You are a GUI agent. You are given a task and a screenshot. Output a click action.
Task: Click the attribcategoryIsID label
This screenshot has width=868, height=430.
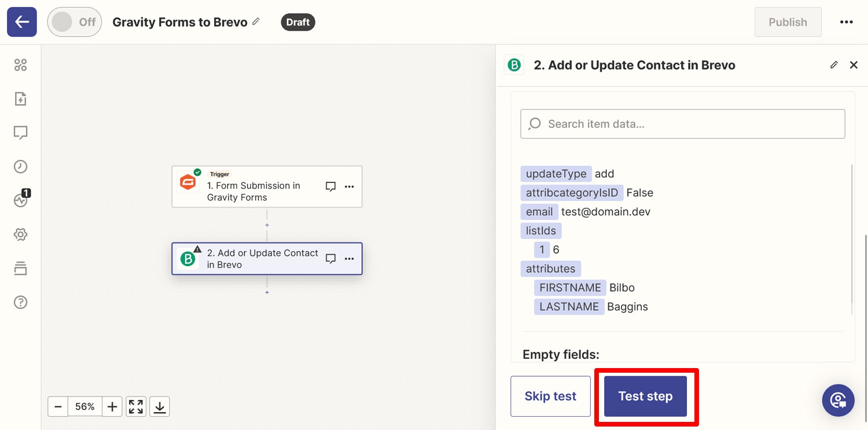pyautogui.click(x=572, y=193)
